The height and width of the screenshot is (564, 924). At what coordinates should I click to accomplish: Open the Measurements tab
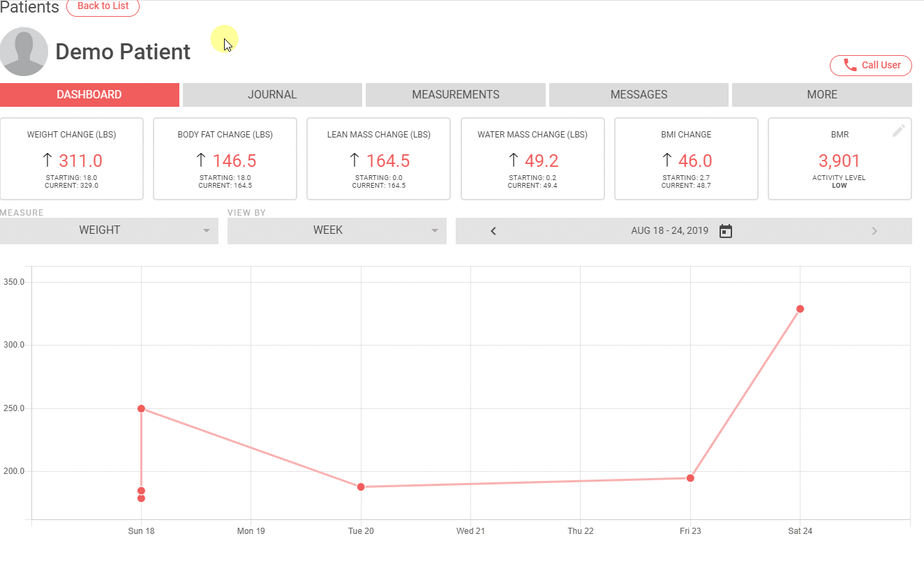(x=456, y=95)
